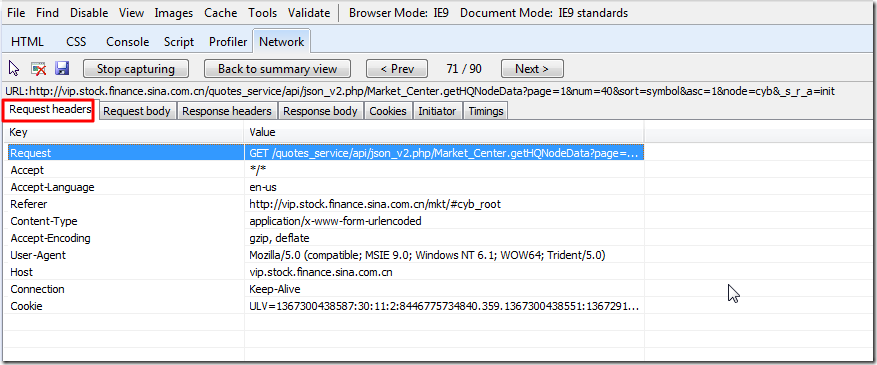Sort by the Key column header
877x365 pixels.
point(124,132)
